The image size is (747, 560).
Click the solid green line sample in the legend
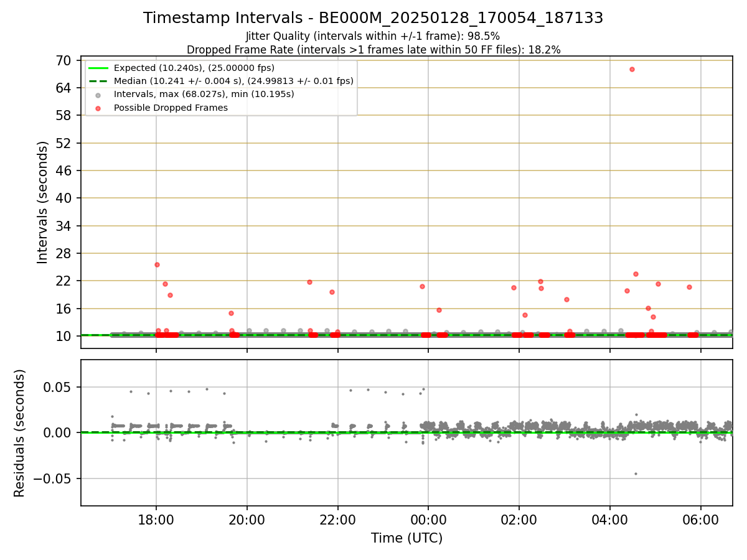click(x=98, y=68)
